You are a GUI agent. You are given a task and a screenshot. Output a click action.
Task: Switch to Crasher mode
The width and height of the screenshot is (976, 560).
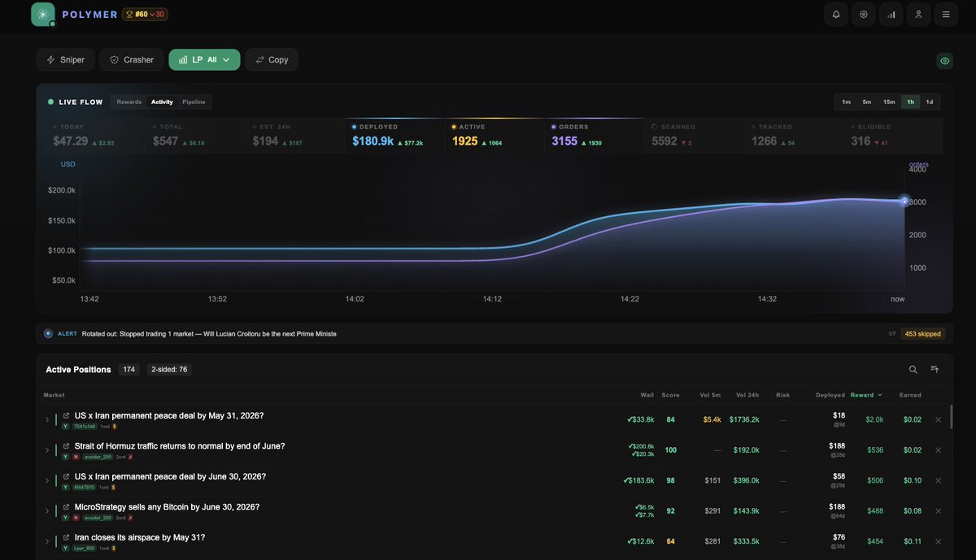point(132,59)
